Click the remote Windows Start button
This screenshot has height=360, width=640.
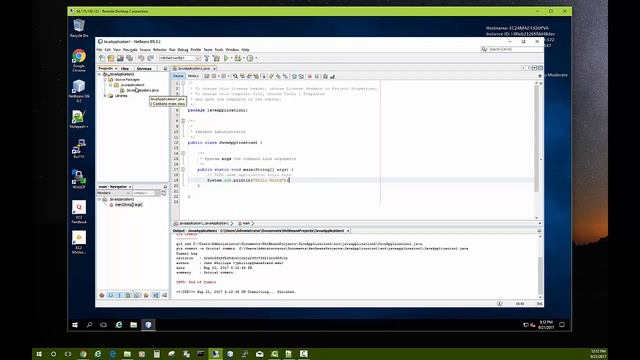pos(75,325)
